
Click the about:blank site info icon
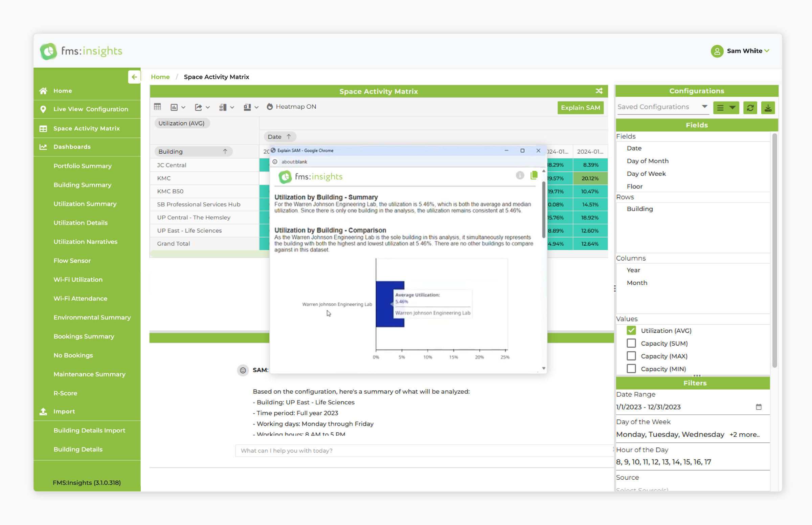[275, 162]
